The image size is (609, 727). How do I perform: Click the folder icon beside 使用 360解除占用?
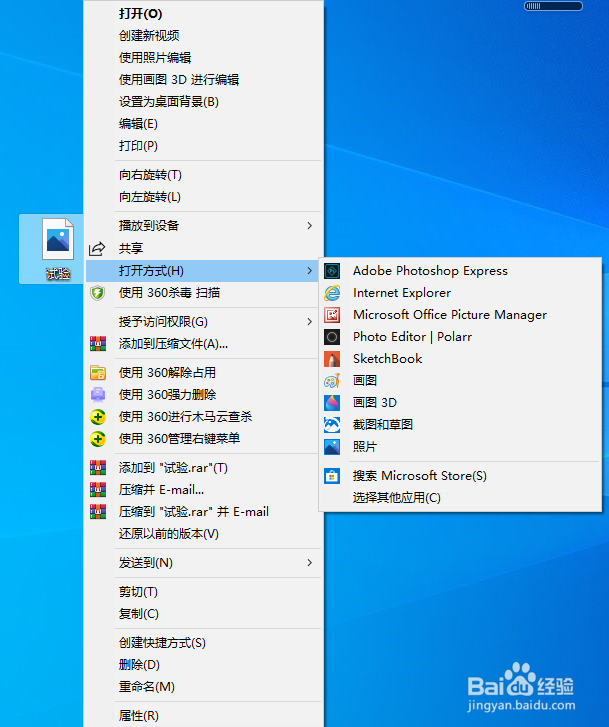(98, 373)
